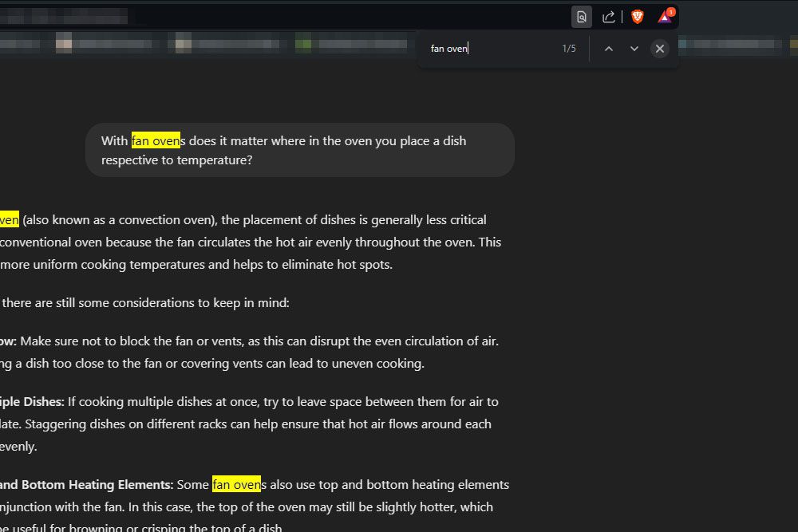Select the "and Bottom Heating Elements:" bold heading

(86, 485)
